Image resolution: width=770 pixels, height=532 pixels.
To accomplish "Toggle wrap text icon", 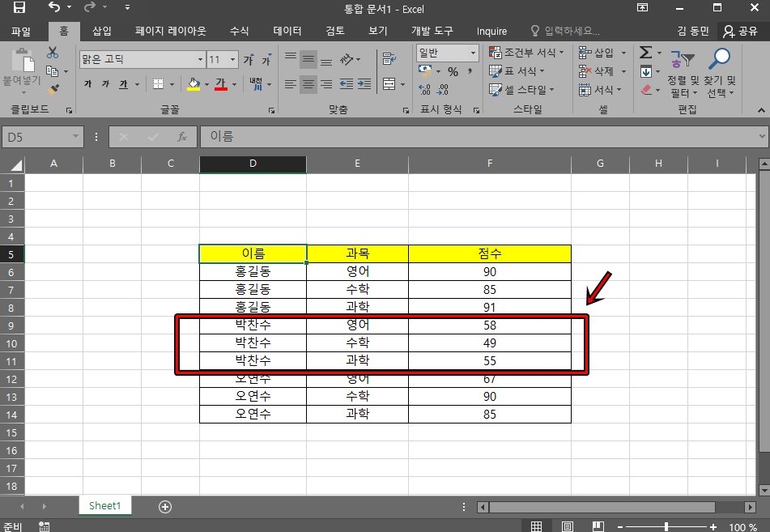I will tap(389, 59).
